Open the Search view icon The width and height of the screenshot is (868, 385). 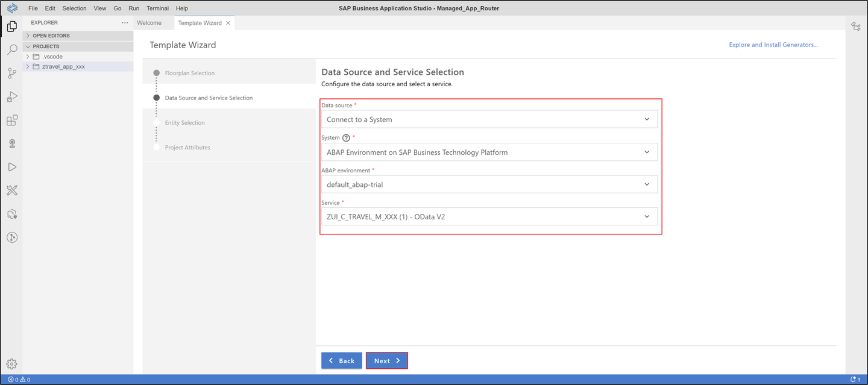[11, 50]
